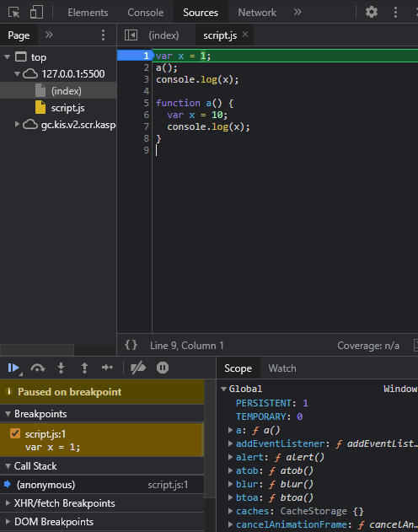Resume script execution
This screenshot has height=532, width=418.
pos(13,368)
